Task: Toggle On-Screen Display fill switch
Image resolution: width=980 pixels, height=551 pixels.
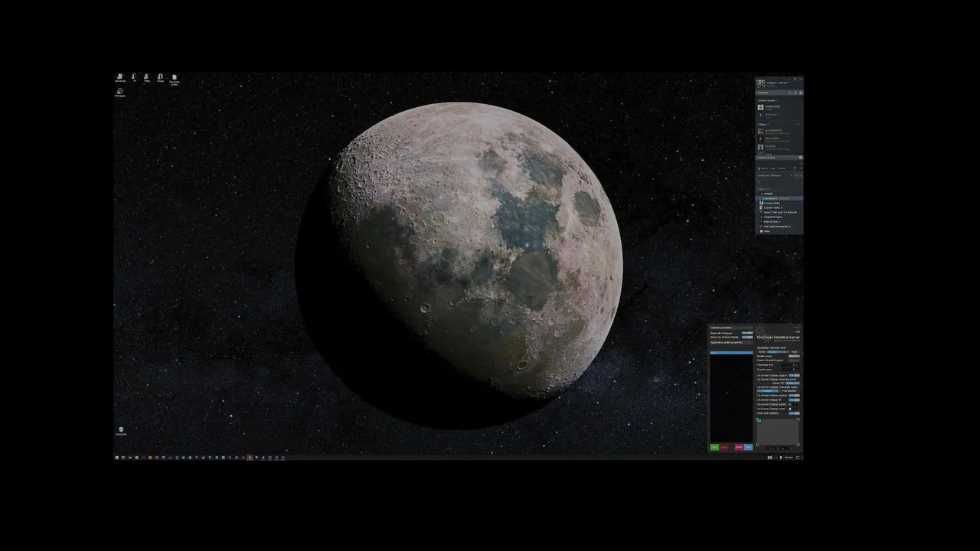Action: [794, 400]
